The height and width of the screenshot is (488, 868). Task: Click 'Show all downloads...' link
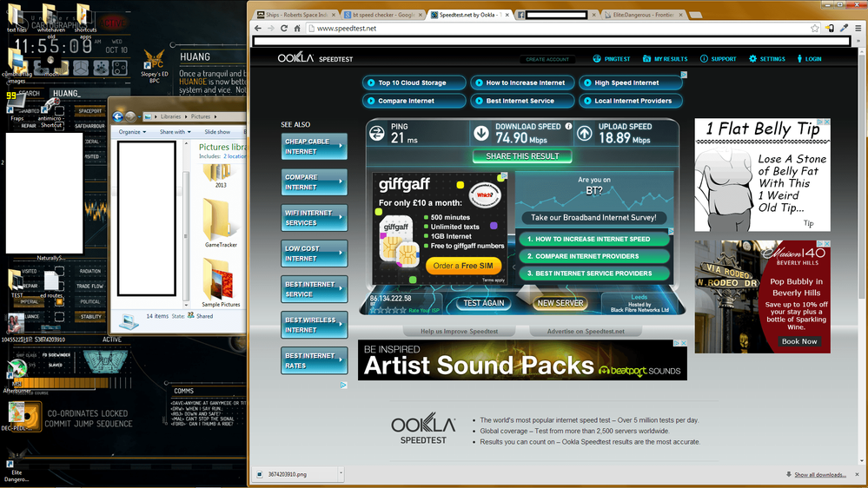[820, 475]
